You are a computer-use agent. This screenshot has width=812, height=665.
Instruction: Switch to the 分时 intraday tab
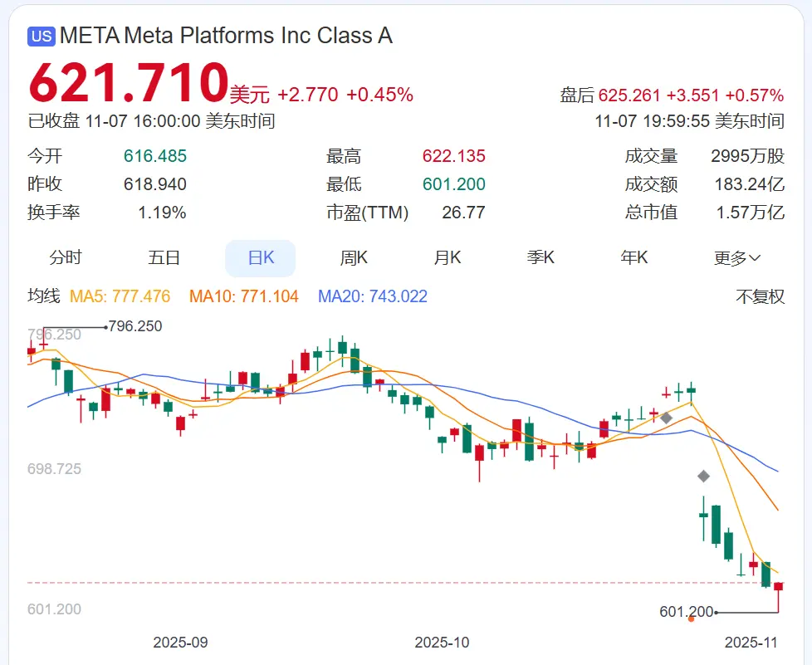point(66,258)
